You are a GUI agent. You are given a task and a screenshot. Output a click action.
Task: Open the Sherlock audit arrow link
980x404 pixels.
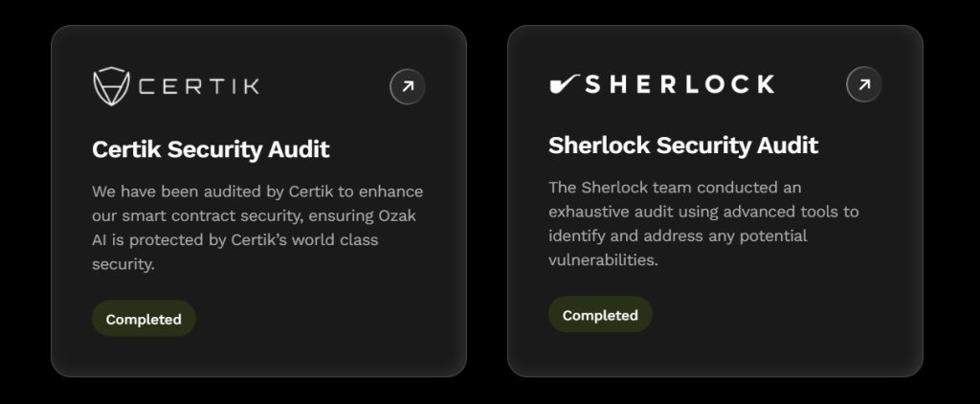coord(864,84)
